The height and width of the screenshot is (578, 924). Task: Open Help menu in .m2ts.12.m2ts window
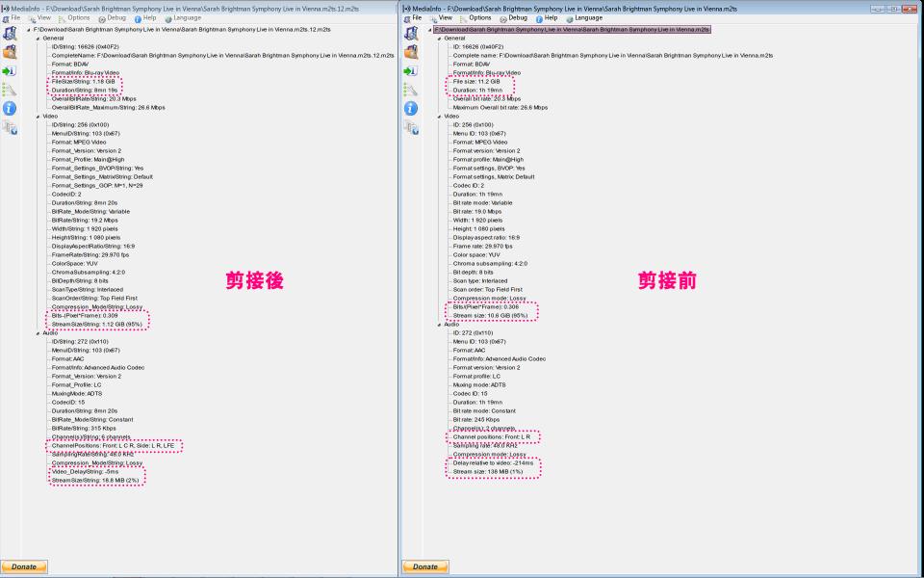pos(145,18)
